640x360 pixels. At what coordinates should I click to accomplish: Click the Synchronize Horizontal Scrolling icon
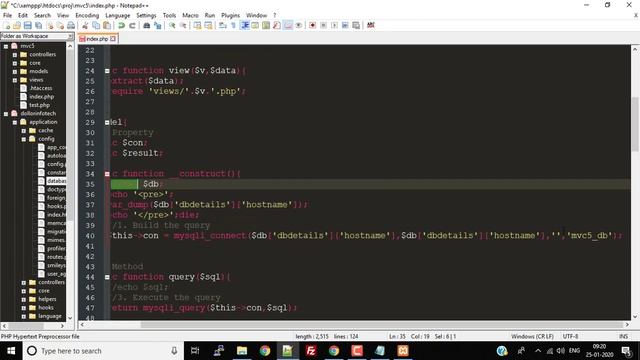click(x=208, y=25)
